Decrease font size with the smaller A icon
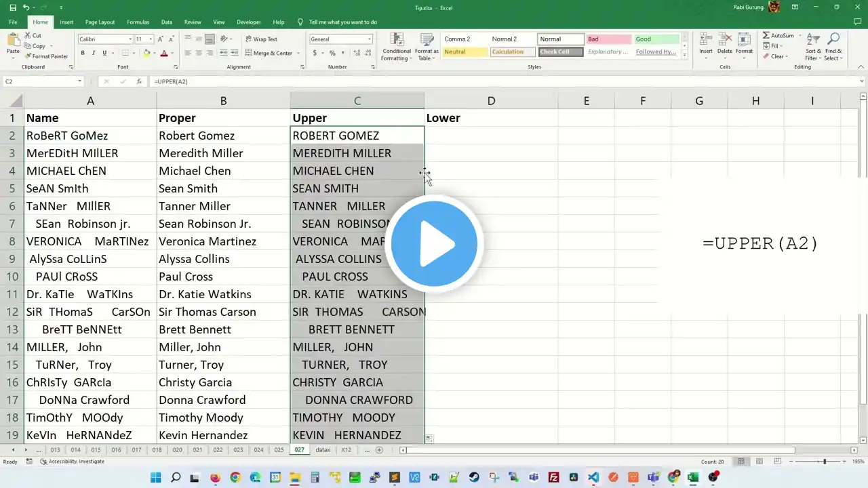 point(172,39)
